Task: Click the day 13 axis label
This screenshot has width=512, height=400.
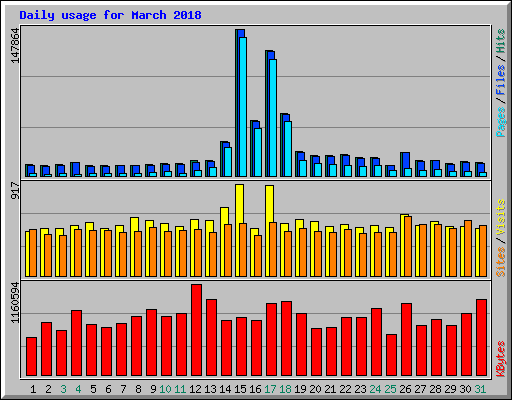Action: [x=210, y=389]
